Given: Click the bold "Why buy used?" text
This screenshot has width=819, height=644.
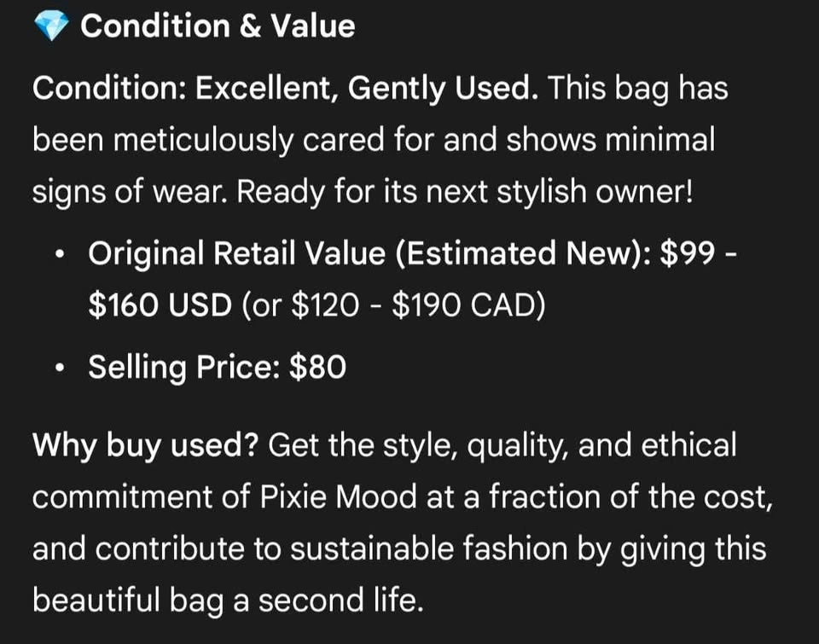Looking at the screenshot, I should click(145, 446).
